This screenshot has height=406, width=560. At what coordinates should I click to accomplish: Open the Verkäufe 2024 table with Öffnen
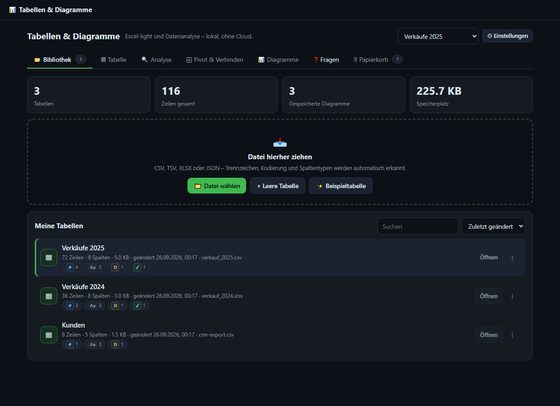point(489,296)
